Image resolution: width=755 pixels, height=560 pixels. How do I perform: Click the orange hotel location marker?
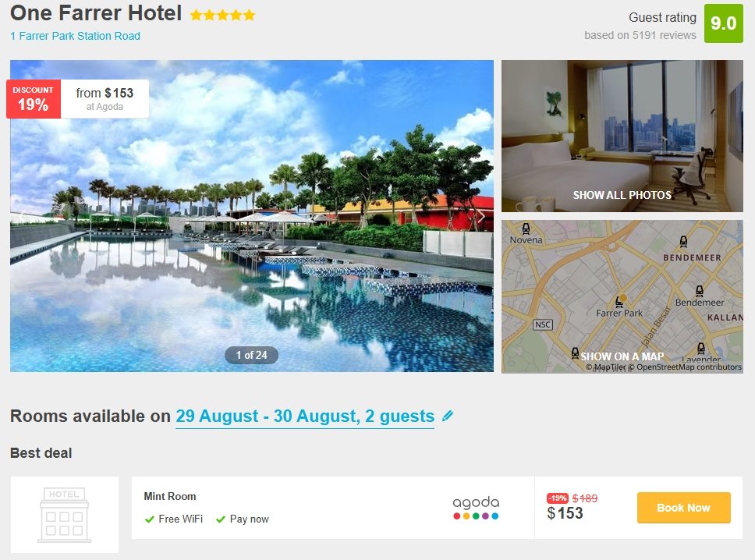point(623,298)
